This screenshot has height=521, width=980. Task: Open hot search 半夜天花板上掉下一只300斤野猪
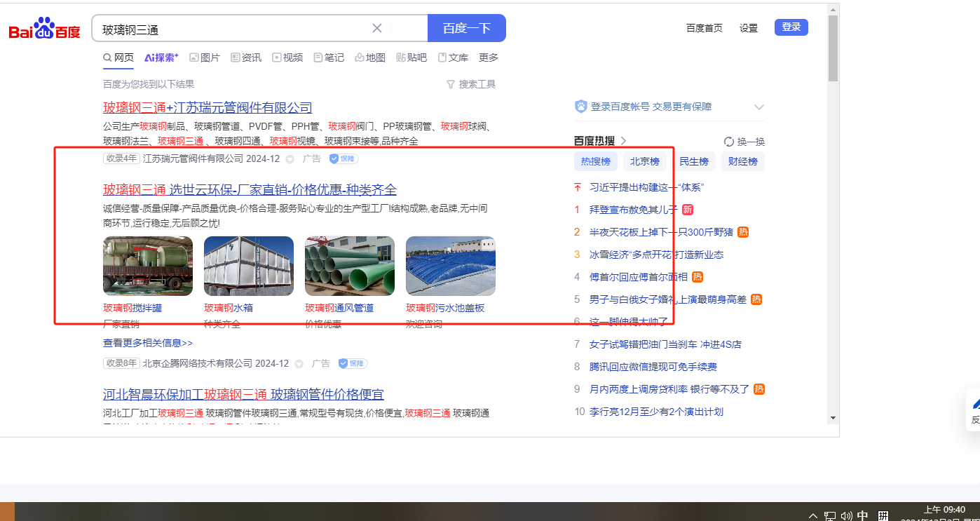tap(661, 232)
